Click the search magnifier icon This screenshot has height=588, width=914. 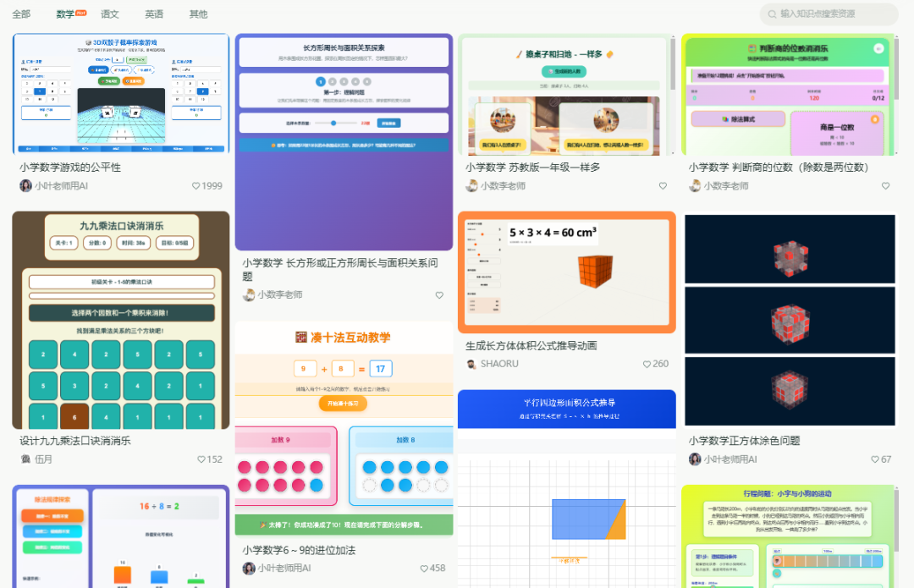point(772,14)
